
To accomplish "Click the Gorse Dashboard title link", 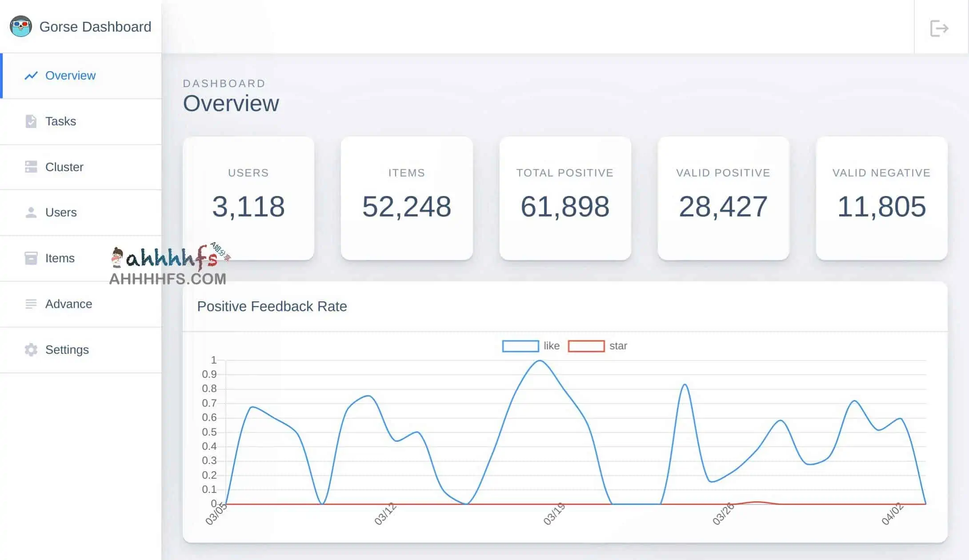I will [95, 27].
